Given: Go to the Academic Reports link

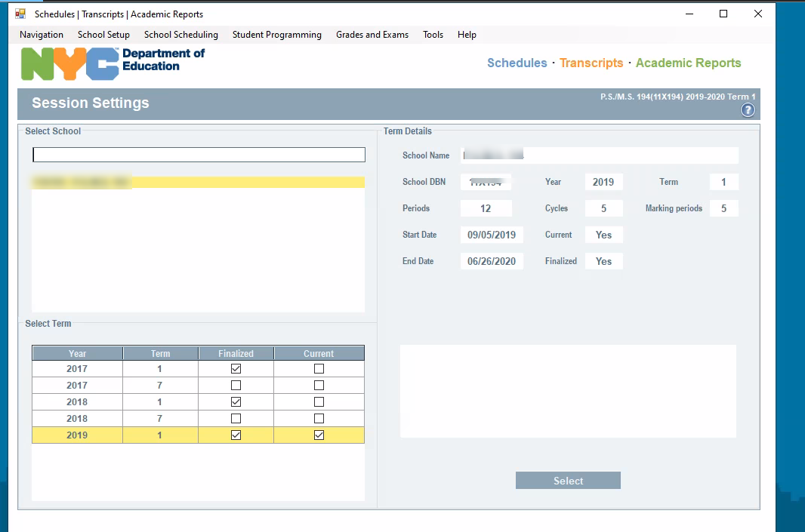Looking at the screenshot, I should tap(689, 63).
